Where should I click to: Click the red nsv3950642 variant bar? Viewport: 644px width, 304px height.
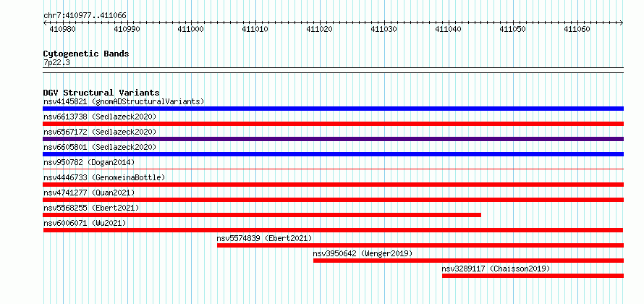[x=468, y=261]
